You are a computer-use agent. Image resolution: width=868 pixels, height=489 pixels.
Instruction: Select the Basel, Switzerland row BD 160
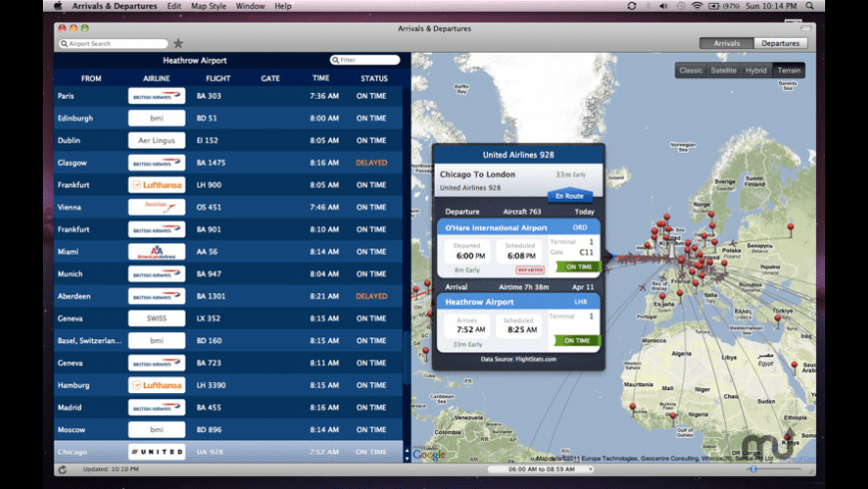(x=228, y=340)
